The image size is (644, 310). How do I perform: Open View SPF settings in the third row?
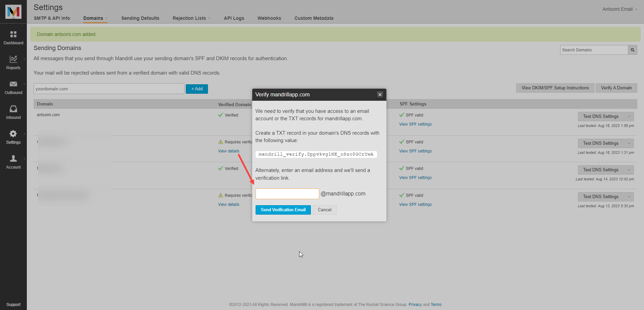(x=415, y=178)
